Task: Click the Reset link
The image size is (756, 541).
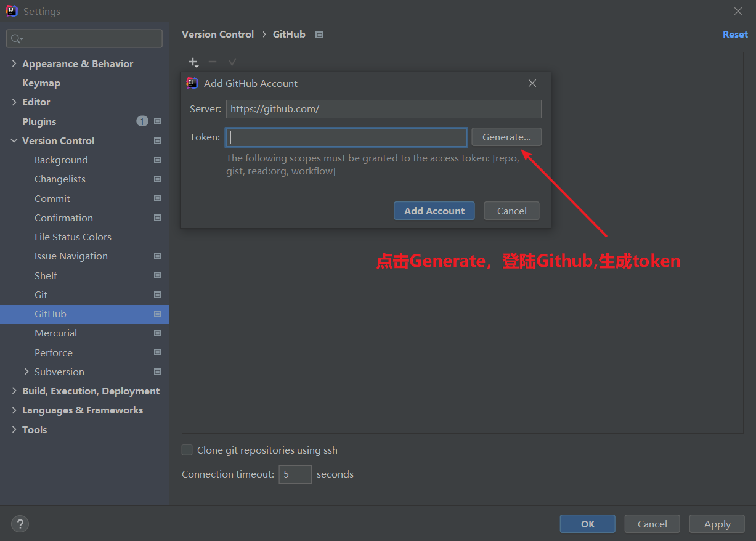Action: [x=734, y=35]
